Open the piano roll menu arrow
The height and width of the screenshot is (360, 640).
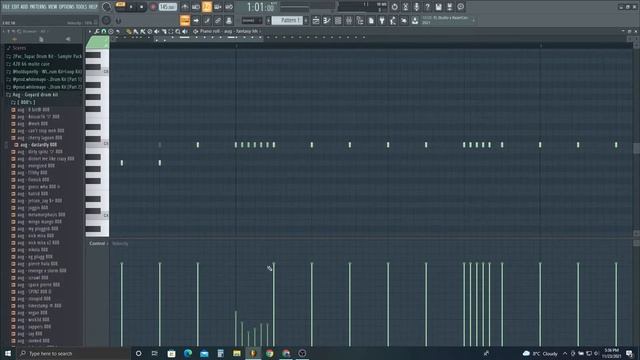(90, 31)
